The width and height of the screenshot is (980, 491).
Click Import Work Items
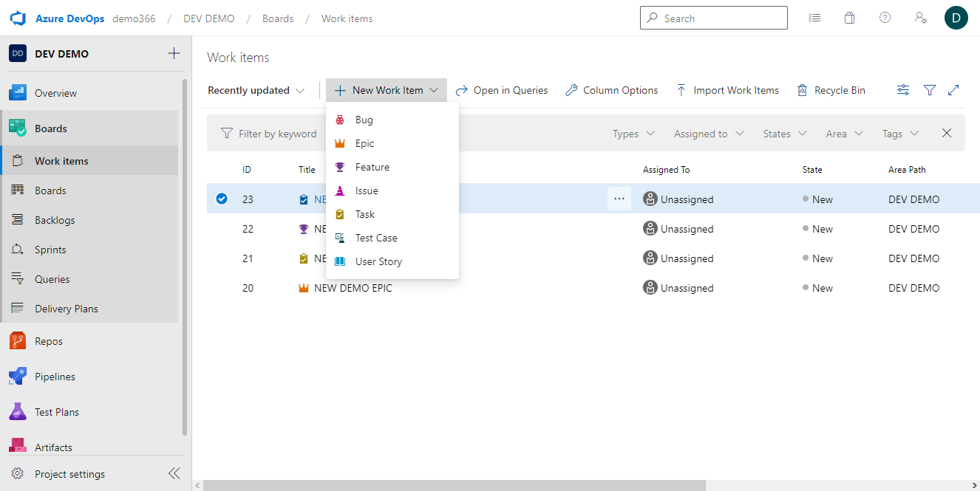(x=727, y=90)
